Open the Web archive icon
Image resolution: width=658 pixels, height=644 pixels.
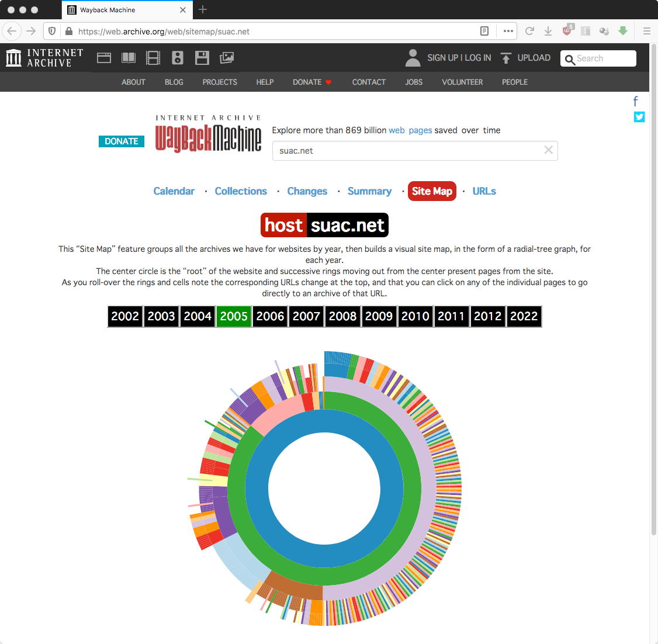click(103, 58)
